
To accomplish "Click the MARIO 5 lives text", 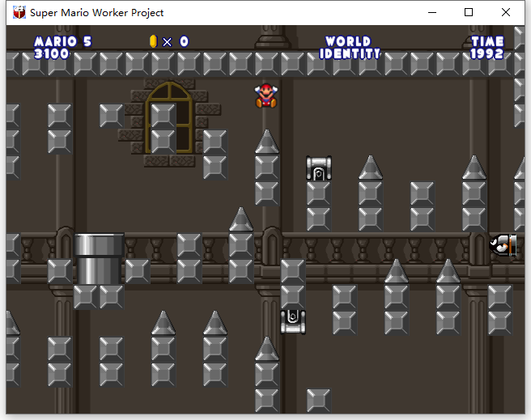I will coord(63,41).
